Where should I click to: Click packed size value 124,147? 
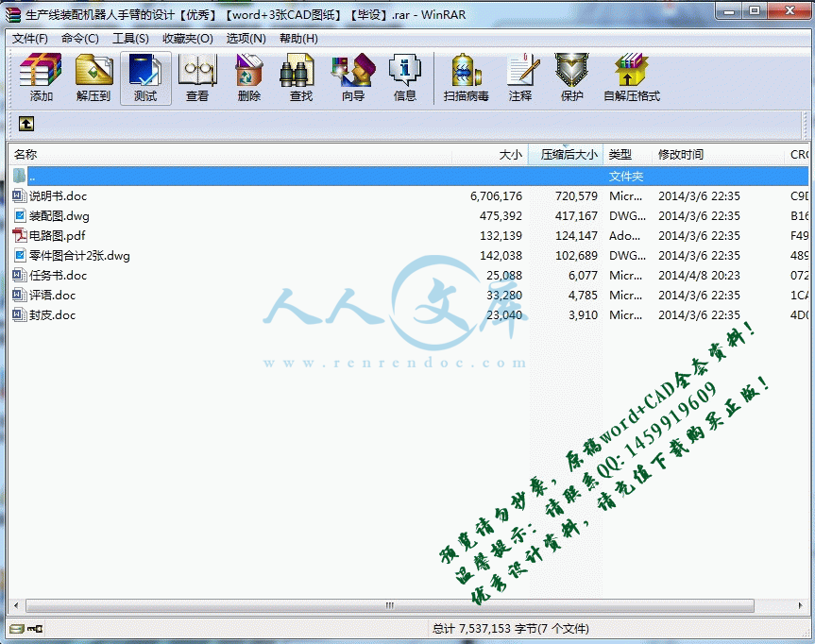pyautogui.click(x=576, y=235)
